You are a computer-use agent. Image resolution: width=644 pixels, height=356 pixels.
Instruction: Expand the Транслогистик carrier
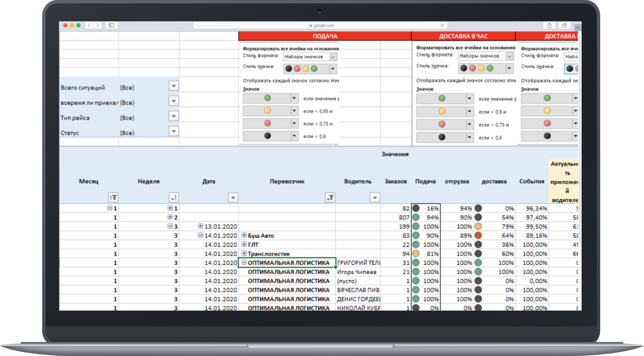coord(244,253)
